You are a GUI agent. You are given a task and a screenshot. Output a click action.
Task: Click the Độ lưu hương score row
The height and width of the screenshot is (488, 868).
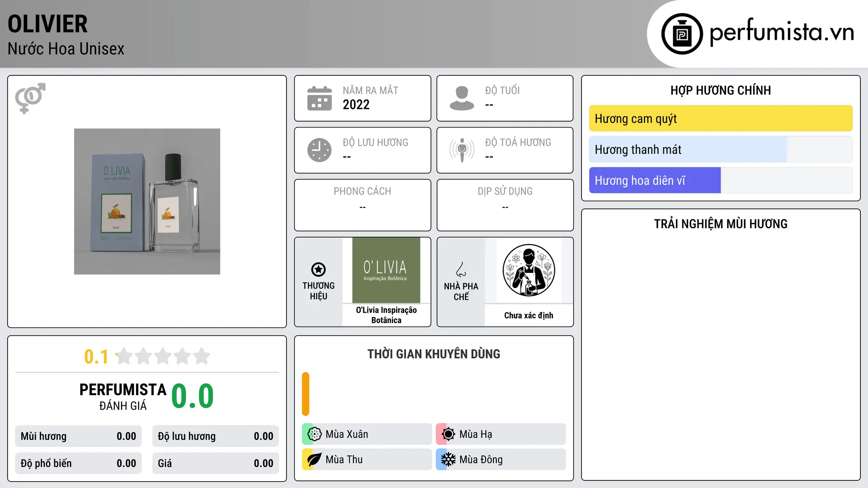point(216,436)
